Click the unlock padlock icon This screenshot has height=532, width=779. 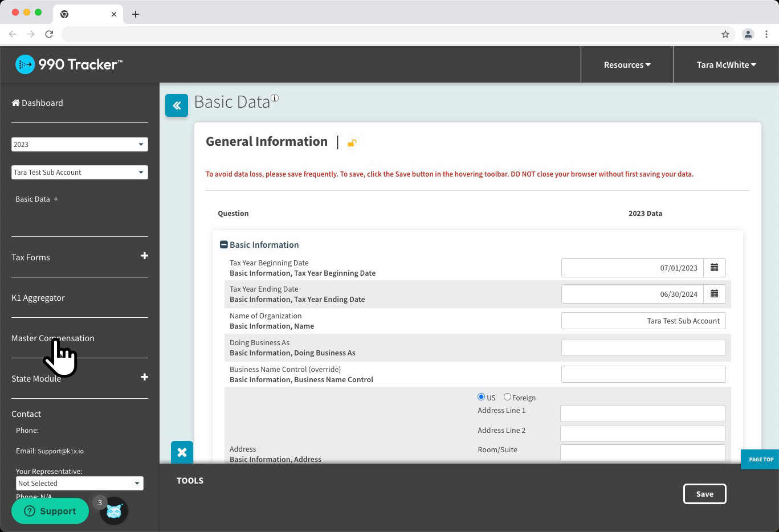(x=352, y=143)
